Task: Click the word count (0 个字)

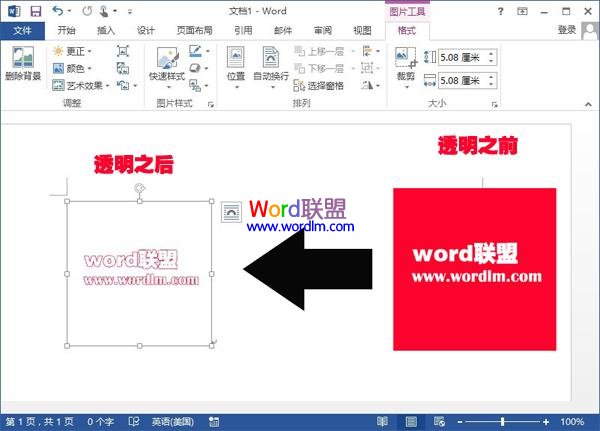Action: (100, 422)
